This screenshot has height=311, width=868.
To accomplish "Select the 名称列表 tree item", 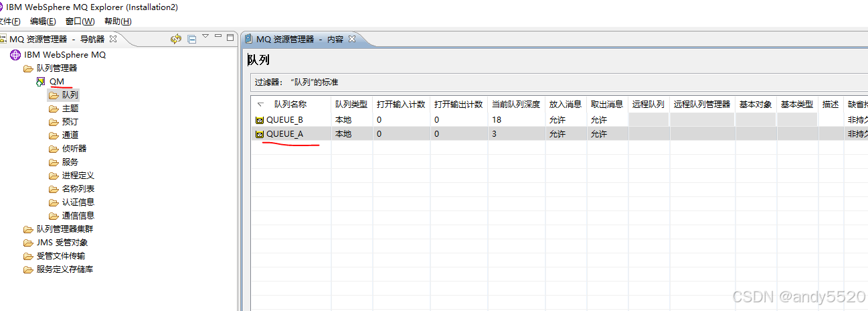I will click(78, 189).
